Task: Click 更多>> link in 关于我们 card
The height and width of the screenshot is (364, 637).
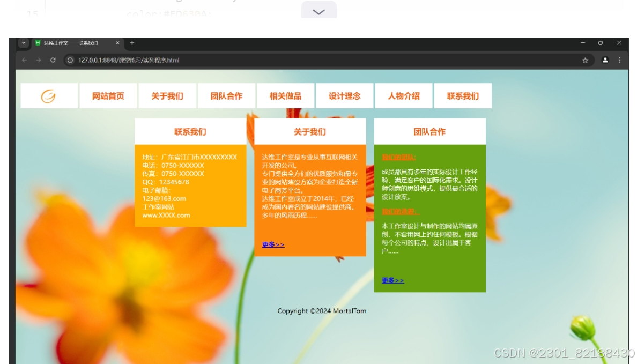Action: 273,244
